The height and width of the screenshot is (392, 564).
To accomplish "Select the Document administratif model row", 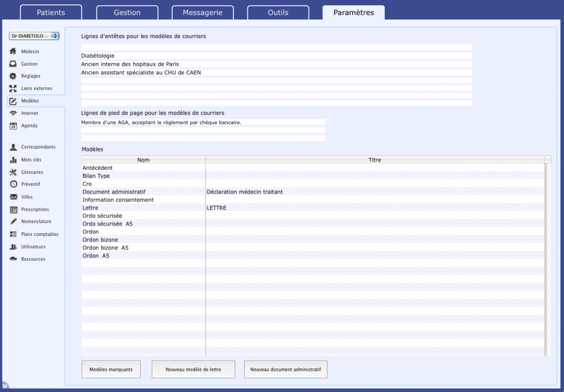I will click(313, 192).
